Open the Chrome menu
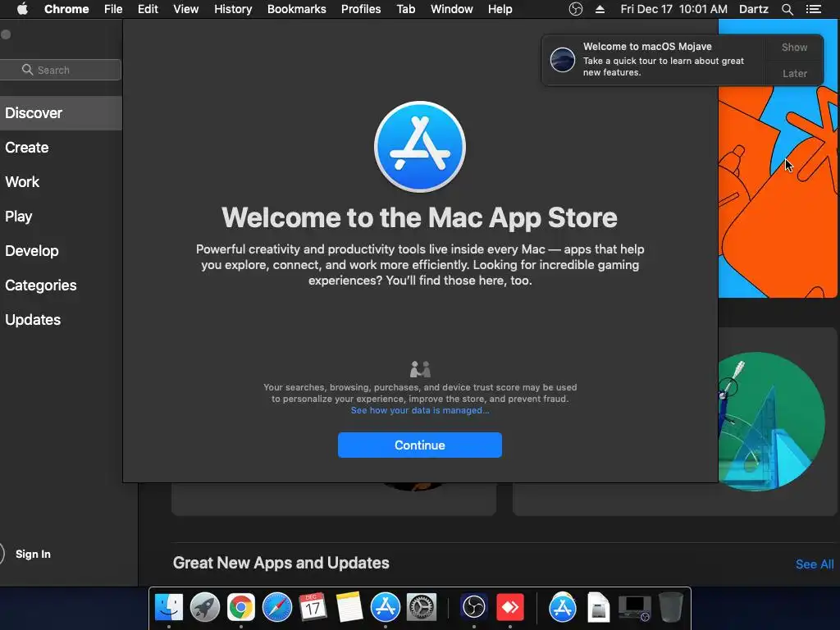Viewport: 840px width, 630px height. pos(66,9)
